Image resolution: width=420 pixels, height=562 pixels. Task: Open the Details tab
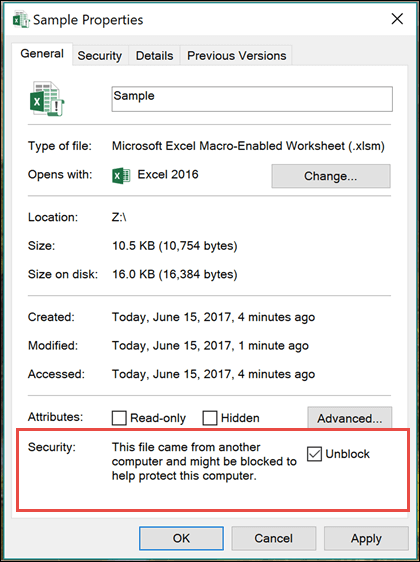(154, 56)
